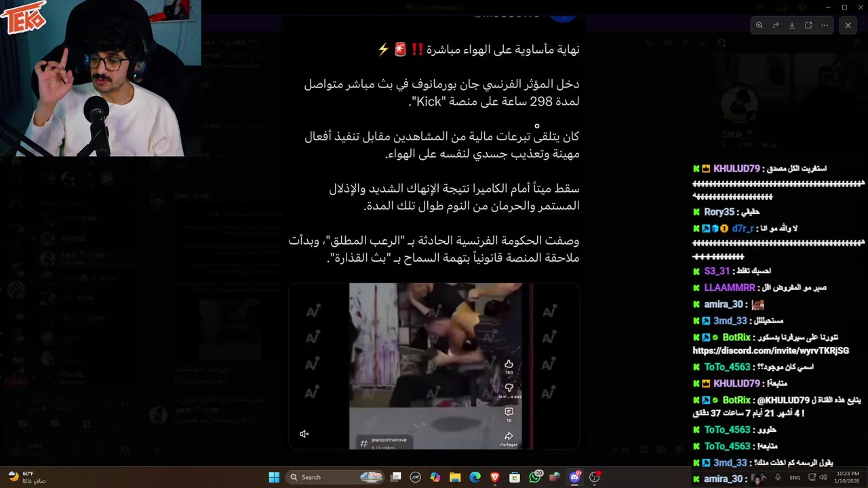Click username KHULUD79 in the top chat message
Image resolution: width=868 pixels, height=488 pixels.
pos(736,168)
